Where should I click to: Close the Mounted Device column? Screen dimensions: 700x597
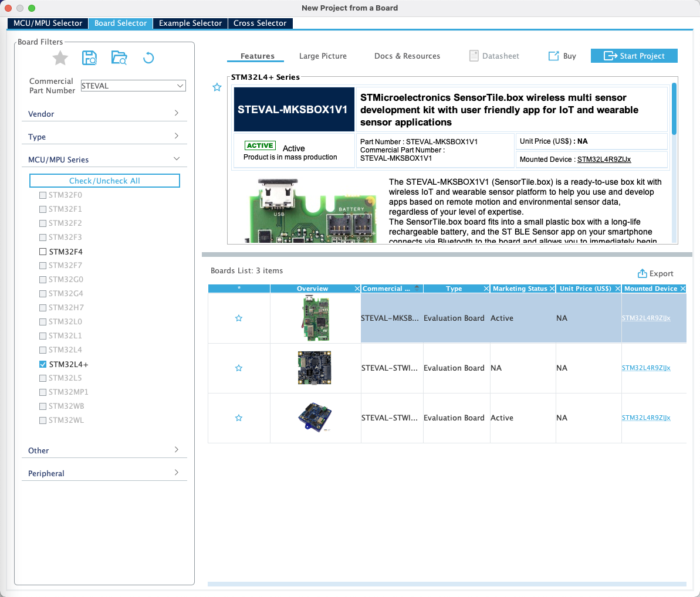point(682,289)
